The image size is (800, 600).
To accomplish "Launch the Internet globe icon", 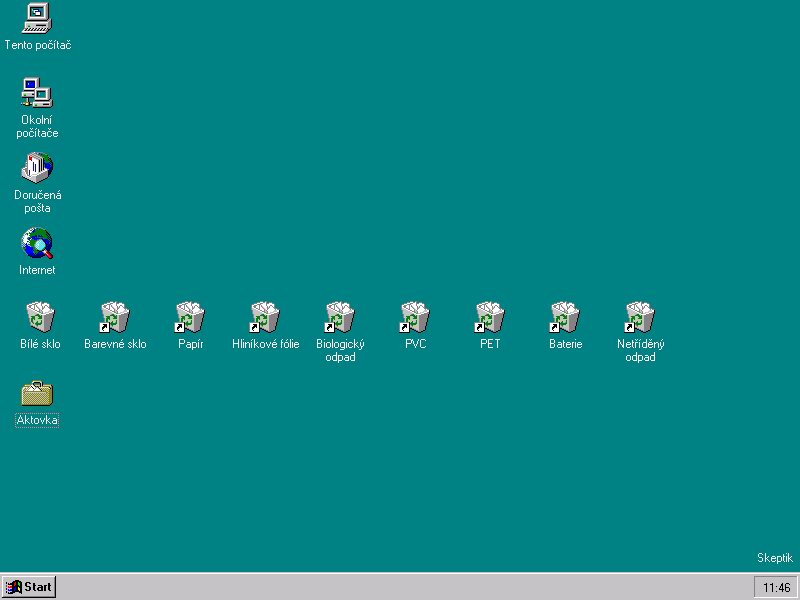I will click(x=37, y=243).
